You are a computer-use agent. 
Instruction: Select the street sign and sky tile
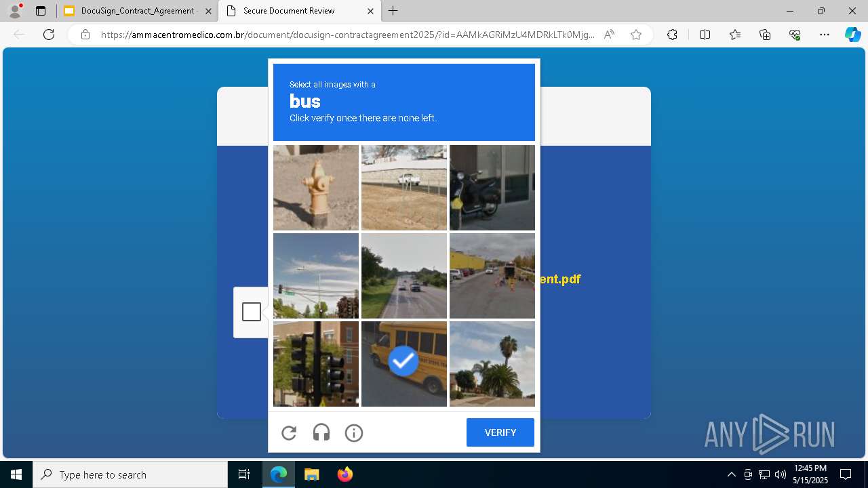316,276
